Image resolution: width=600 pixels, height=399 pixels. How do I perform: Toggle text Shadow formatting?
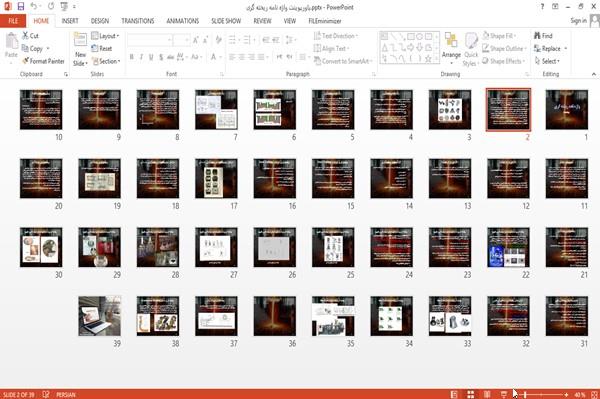click(161, 57)
